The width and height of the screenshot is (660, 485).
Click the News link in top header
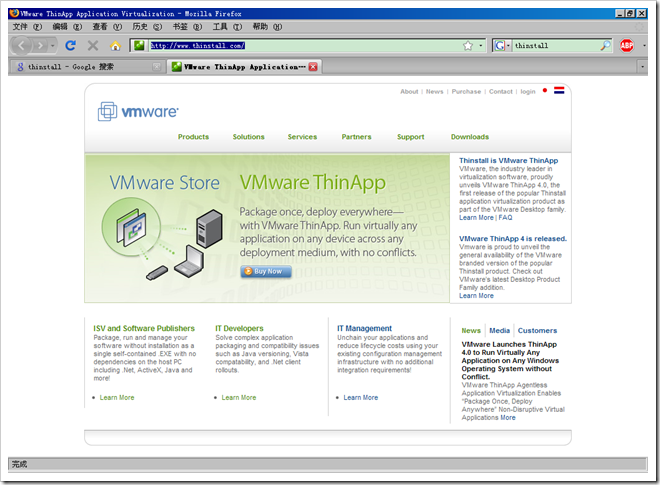434,91
